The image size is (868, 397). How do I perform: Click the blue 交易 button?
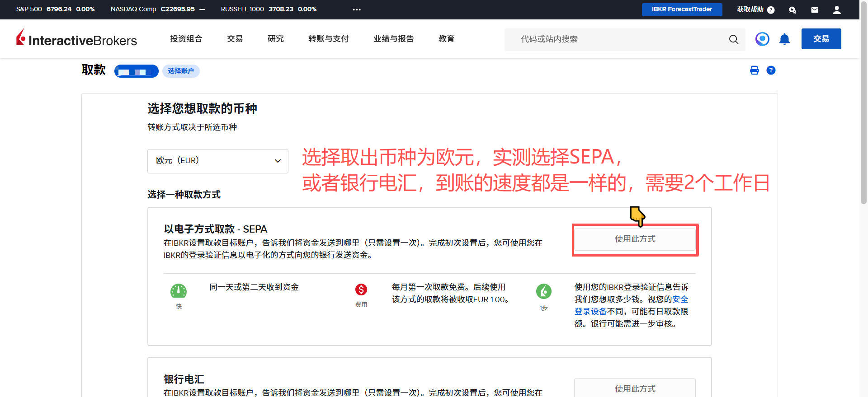[x=821, y=39]
